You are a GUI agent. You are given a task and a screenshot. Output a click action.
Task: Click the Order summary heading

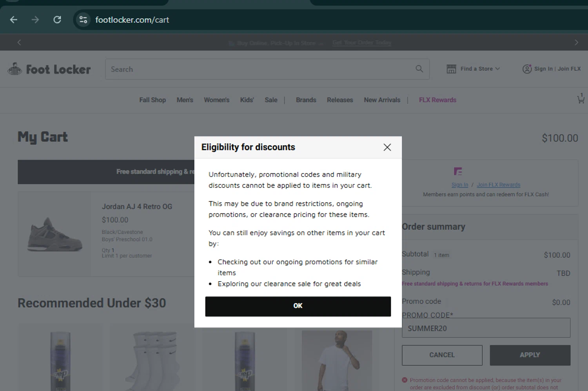(x=434, y=227)
